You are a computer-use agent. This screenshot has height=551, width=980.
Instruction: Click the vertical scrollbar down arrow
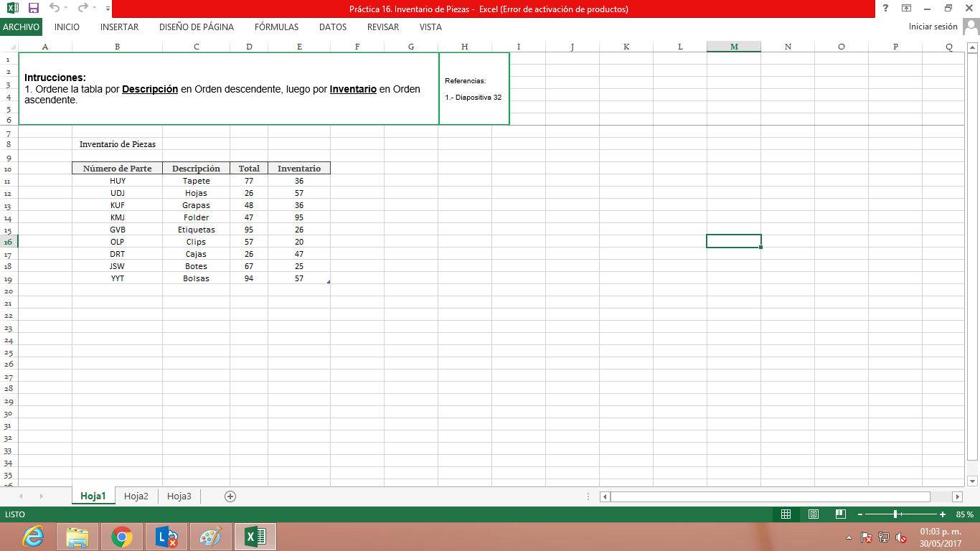(x=973, y=481)
